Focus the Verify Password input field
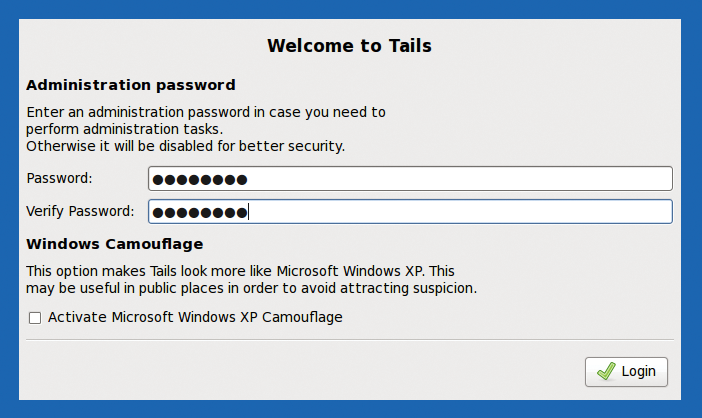 point(450,212)
